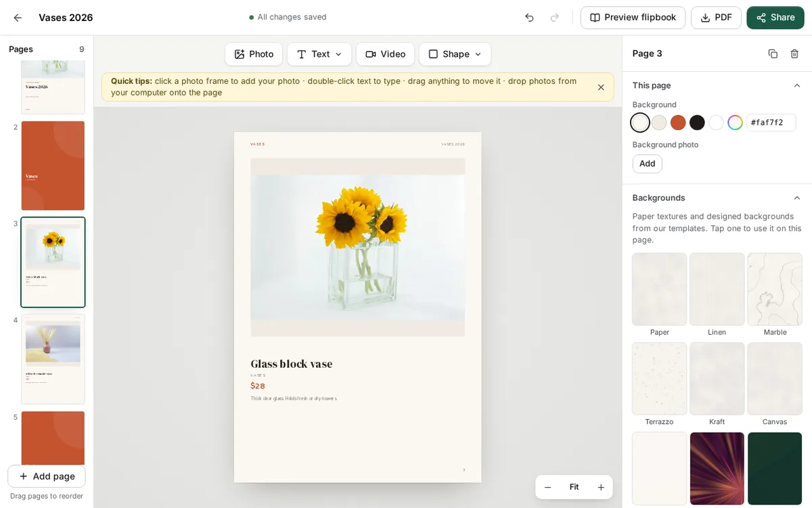Add a background photo
This screenshot has width=812, height=508.
coord(647,163)
